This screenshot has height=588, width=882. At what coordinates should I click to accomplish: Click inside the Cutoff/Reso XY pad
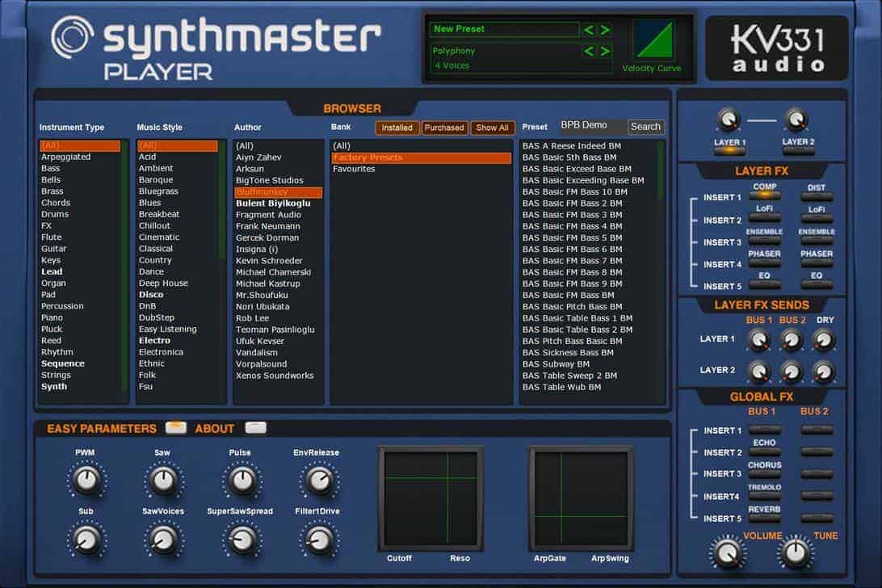point(430,499)
